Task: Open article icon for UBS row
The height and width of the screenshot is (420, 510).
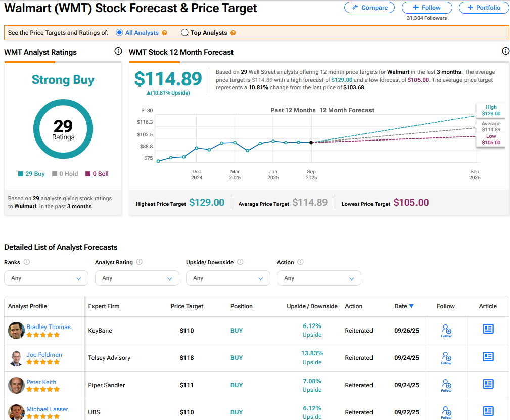Action: [x=488, y=411]
